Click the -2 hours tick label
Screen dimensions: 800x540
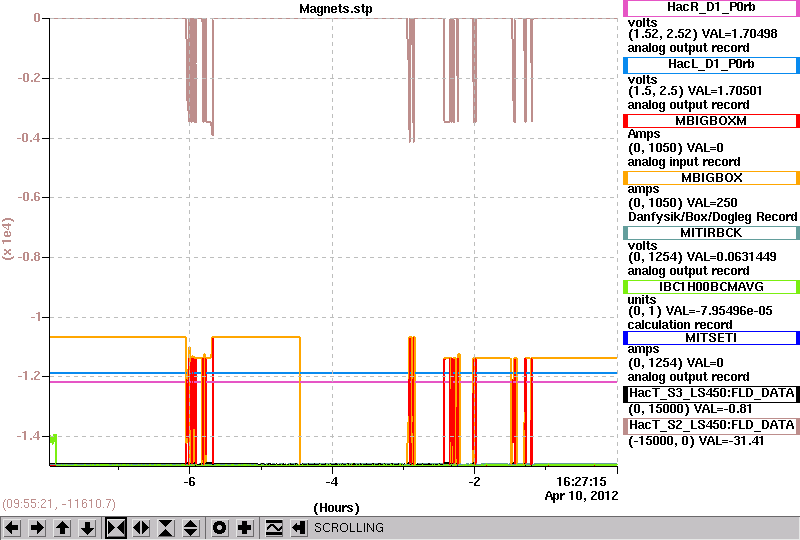pyautogui.click(x=474, y=482)
